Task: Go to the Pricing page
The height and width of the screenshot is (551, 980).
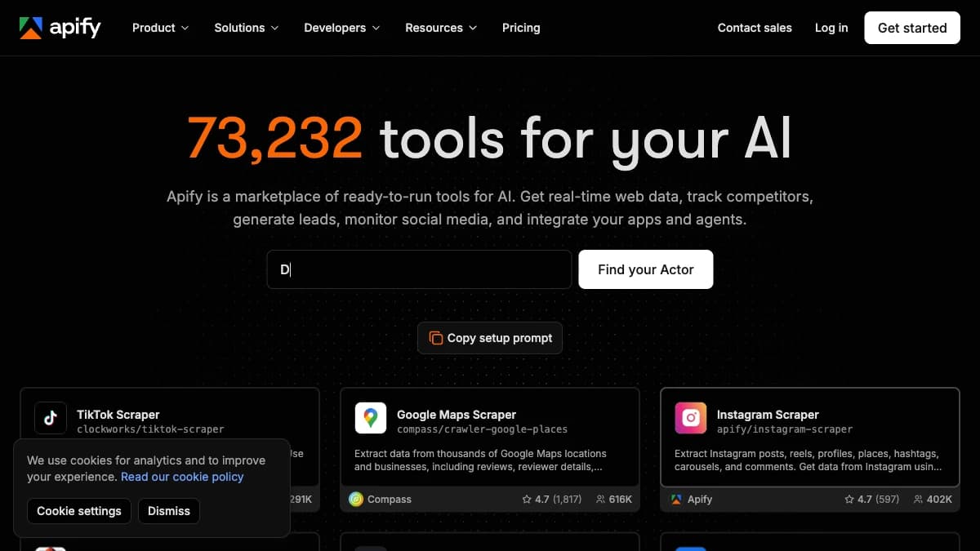Action: (521, 28)
